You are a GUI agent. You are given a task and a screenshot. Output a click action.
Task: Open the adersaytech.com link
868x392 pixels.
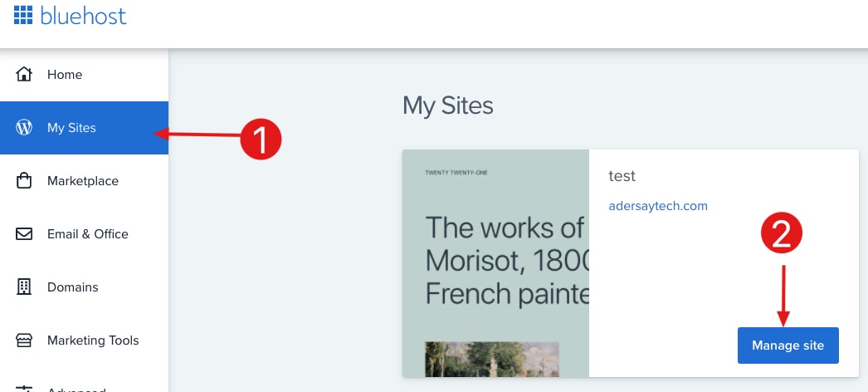pyautogui.click(x=658, y=206)
